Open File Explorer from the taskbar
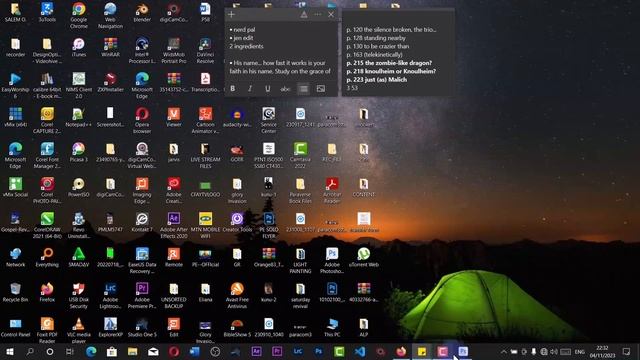The height and width of the screenshot is (360, 640). pos(132,351)
